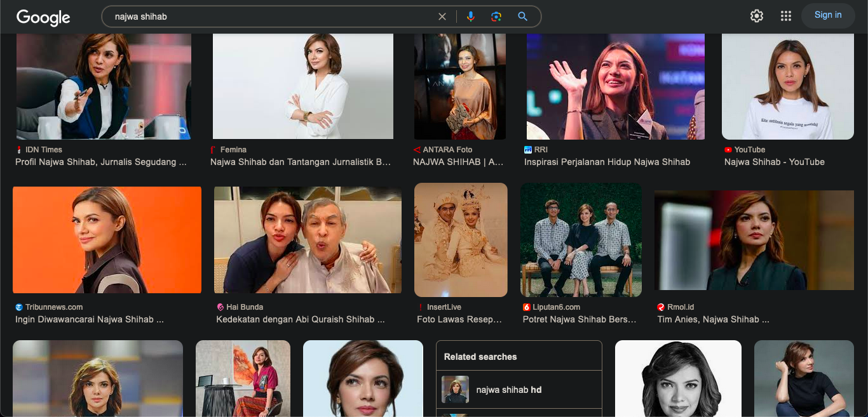Click the Google logo

(43, 17)
